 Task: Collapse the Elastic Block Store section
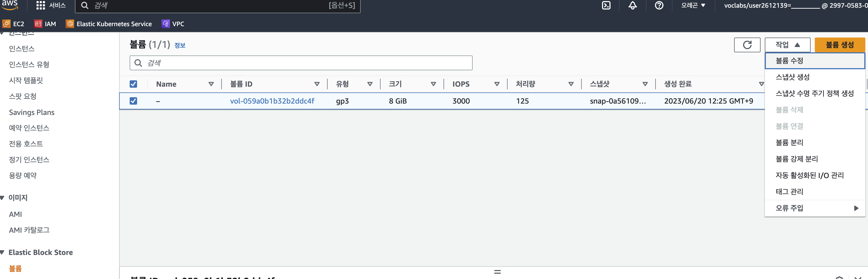2,252
